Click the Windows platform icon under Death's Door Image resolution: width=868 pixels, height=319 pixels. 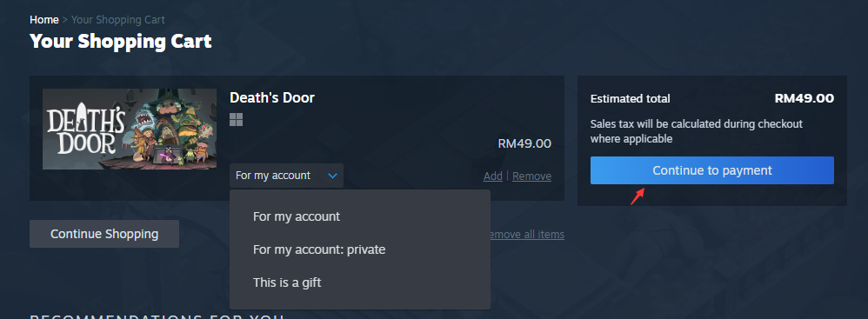tap(236, 119)
